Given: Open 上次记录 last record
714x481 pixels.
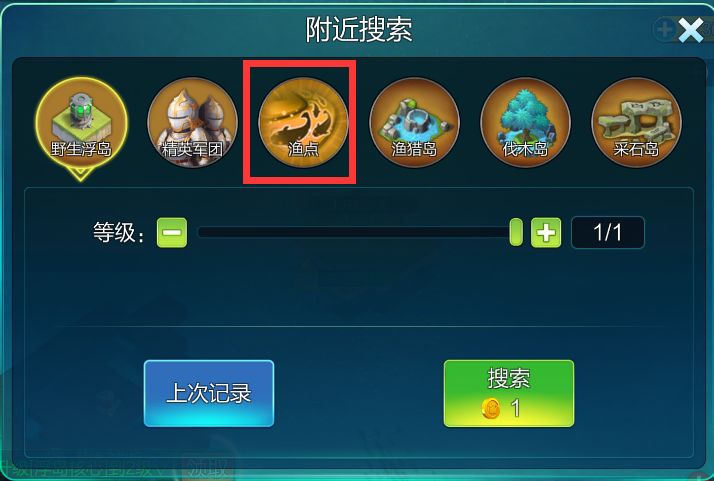Looking at the screenshot, I should [x=209, y=394].
